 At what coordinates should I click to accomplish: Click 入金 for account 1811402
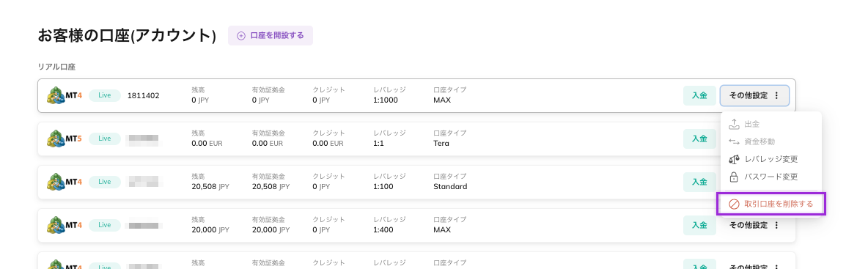[x=699, y=95]
